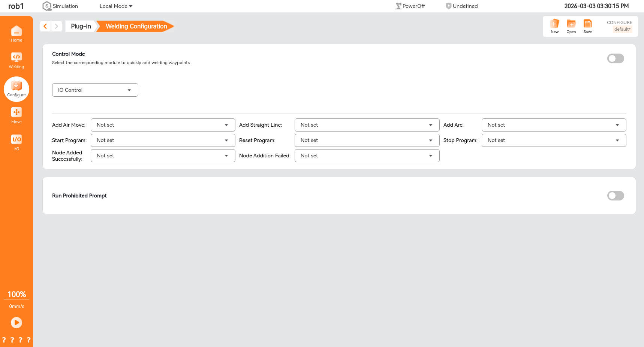
Task: Enable the Control Mode toggle
Action: (x=615, y=58)
